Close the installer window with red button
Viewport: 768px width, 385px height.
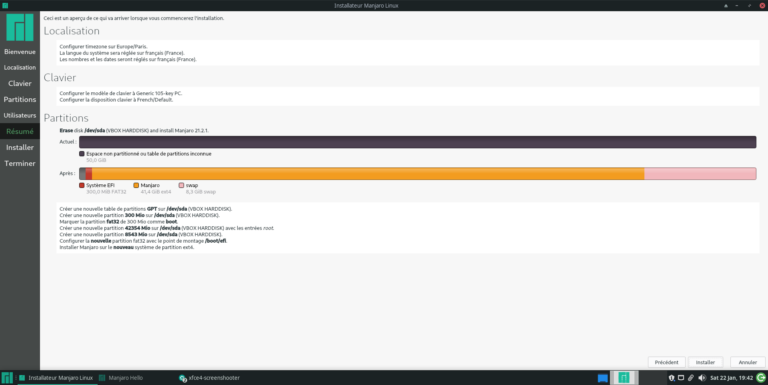[762, 5]
